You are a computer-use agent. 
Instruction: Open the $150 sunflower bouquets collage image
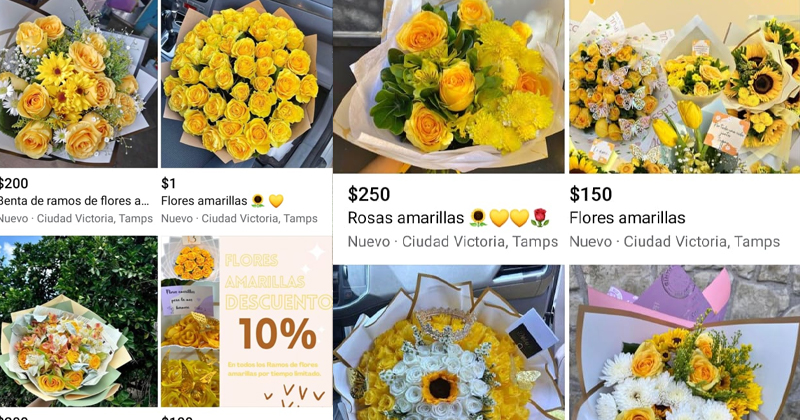(x=685, y=86)
